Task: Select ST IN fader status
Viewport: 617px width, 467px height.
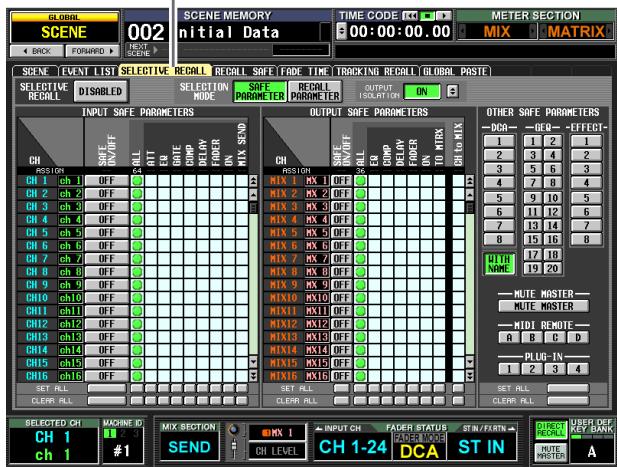Action: tap(481, 447)
